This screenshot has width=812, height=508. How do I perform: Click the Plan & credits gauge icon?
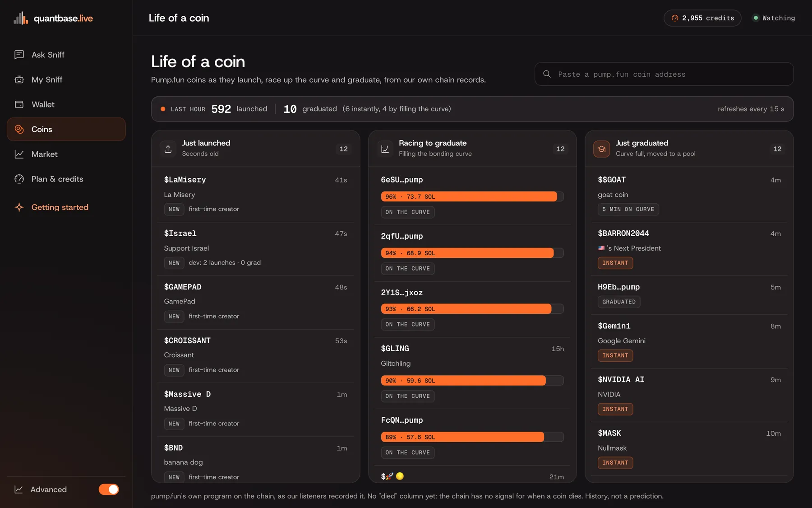[x=19, y=179]
